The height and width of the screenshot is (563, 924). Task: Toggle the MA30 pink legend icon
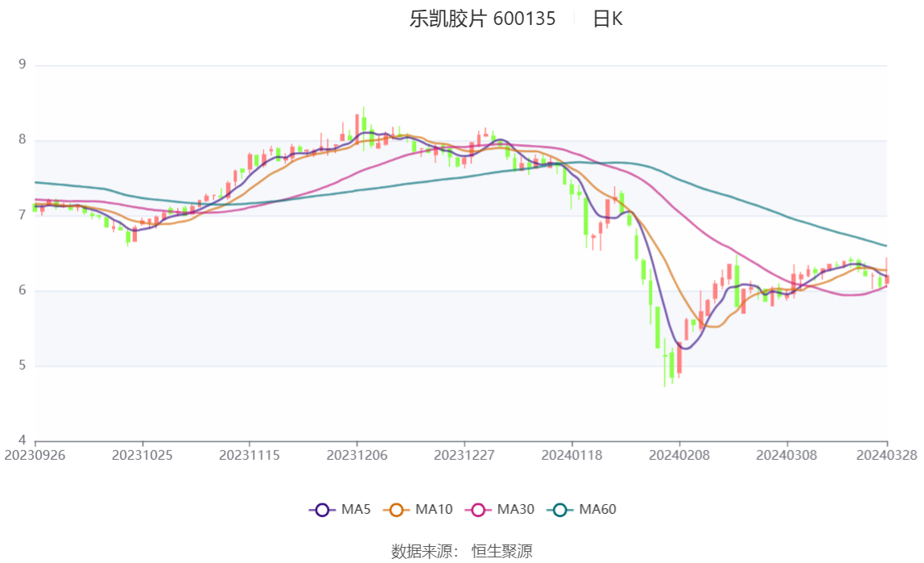tap(478, 510)
